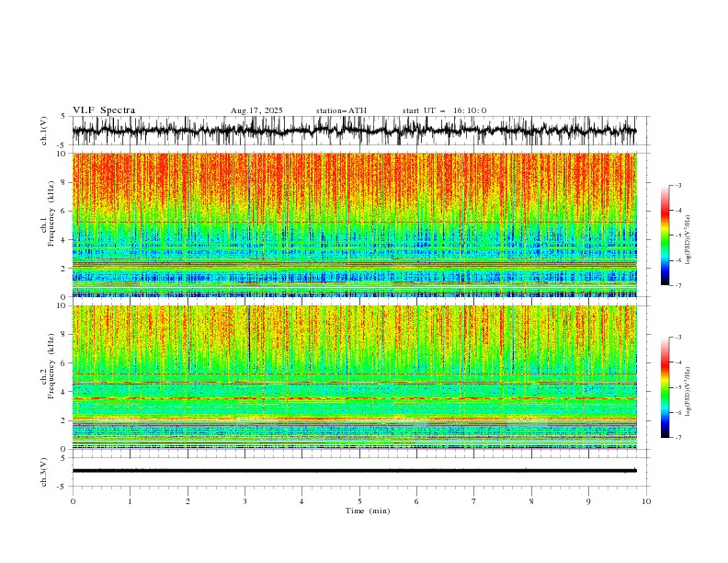Click the ch.3 flat voltage trace
The width and height of the screenshot is (728, 563).
[x=354, y=471]
